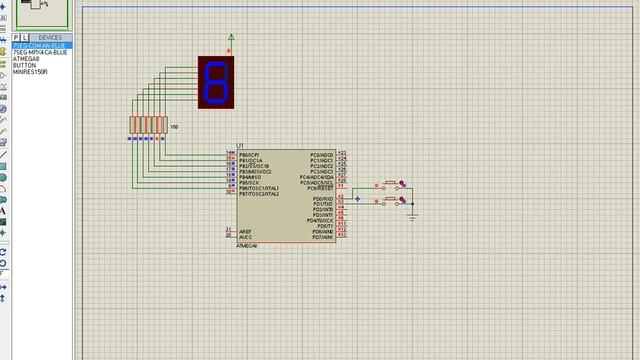Click L button for library manager
The width and height of the screenshot is (640, 360).
coord(24,38)
